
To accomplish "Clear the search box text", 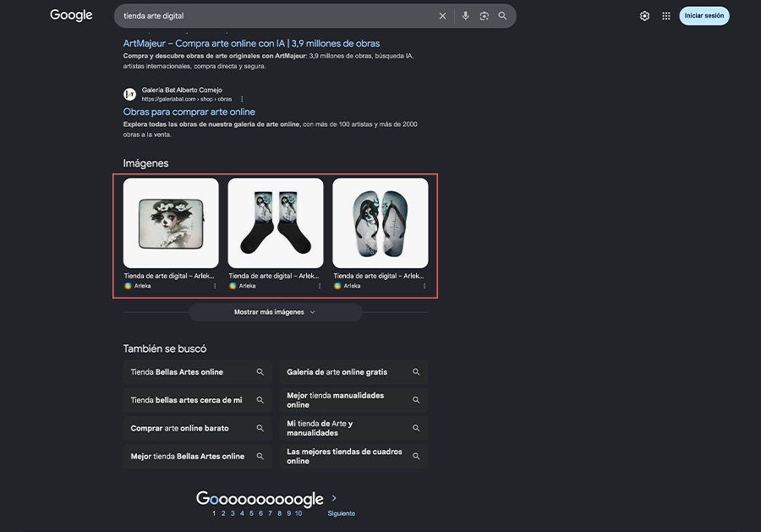I will (442, 16).
